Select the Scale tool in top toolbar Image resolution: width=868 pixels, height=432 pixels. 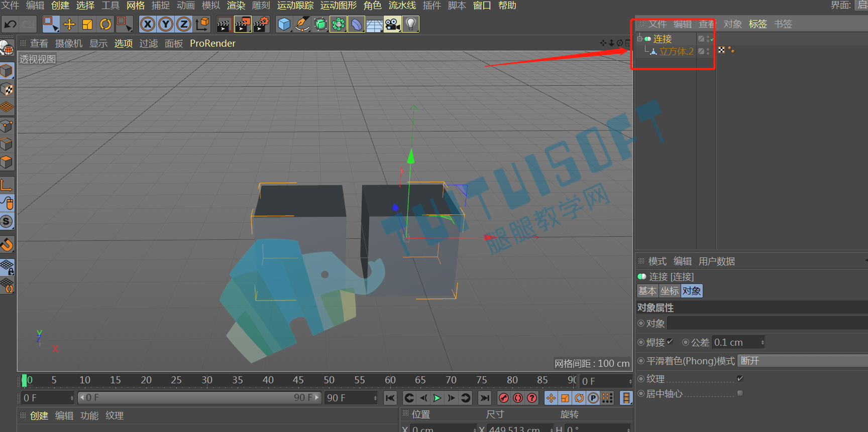(x=87, y=24)
